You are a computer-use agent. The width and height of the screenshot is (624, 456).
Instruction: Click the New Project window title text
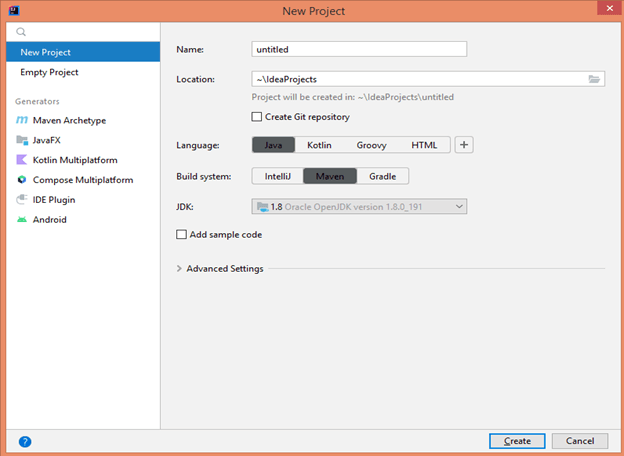314,11
